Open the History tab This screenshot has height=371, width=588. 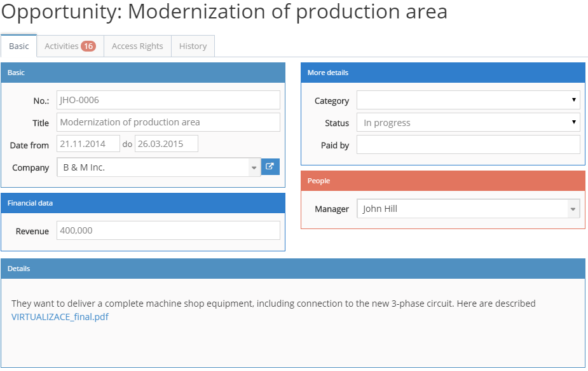(x=193, y=46)
